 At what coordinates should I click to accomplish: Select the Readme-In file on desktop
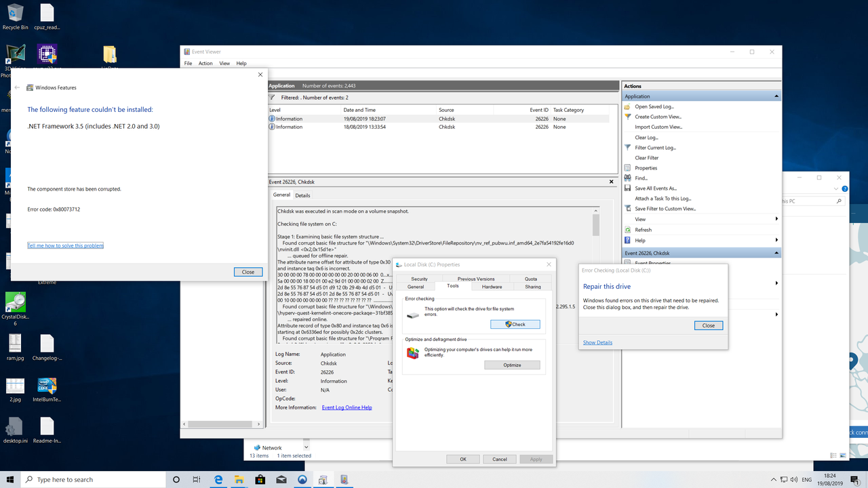click(47, 430)
